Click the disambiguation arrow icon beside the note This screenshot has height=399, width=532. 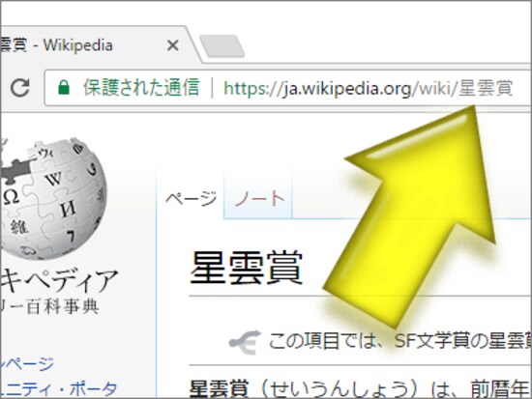point(245,342)
